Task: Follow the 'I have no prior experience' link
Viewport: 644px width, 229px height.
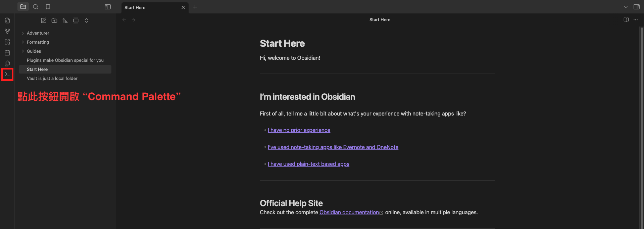Action: [x=299, y=130]
